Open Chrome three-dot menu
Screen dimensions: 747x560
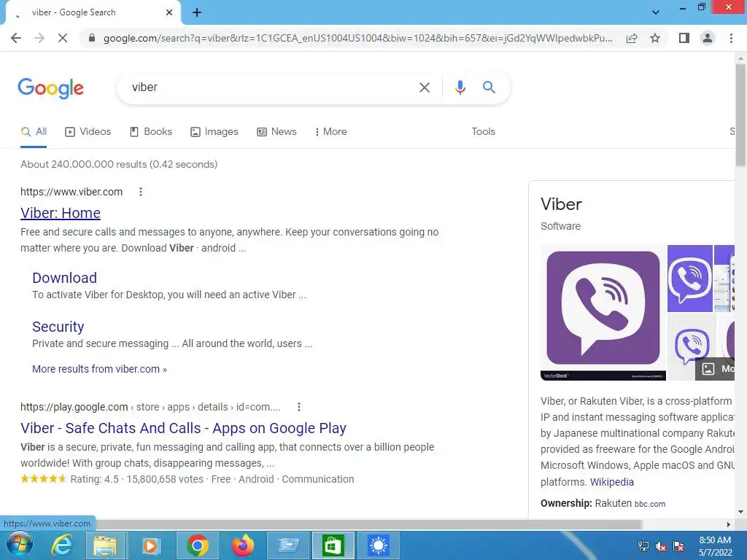pos(731,38)
